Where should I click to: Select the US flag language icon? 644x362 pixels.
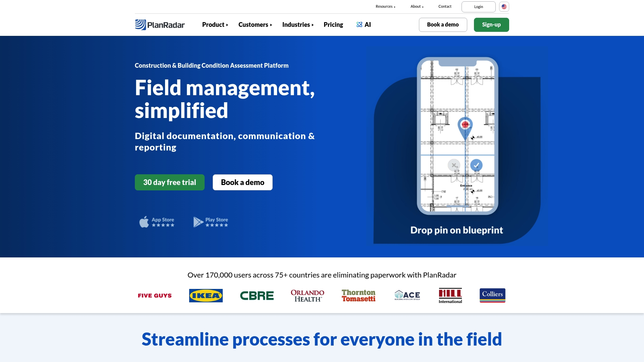click(504, 6)
